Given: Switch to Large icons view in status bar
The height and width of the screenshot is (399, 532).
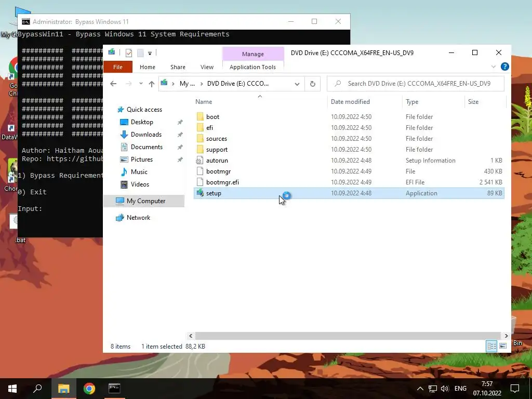Looking at the screenshot, I should (x=503, y=346).
